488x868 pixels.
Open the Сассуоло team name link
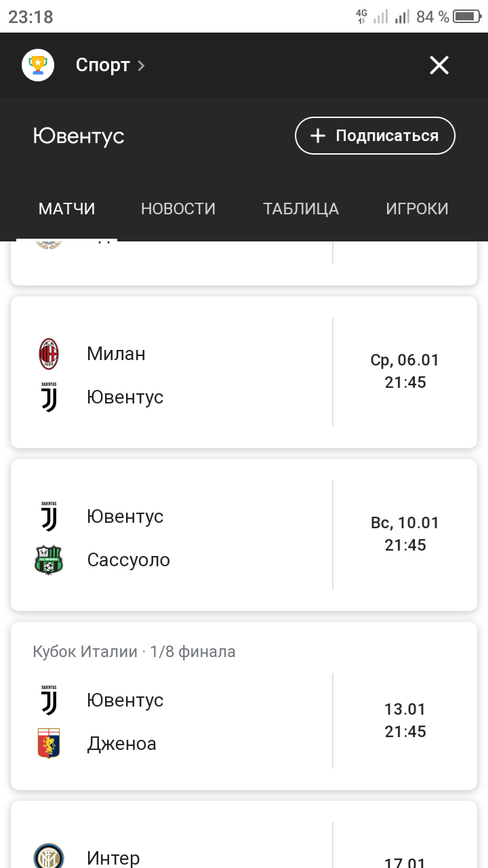(128, 560)
